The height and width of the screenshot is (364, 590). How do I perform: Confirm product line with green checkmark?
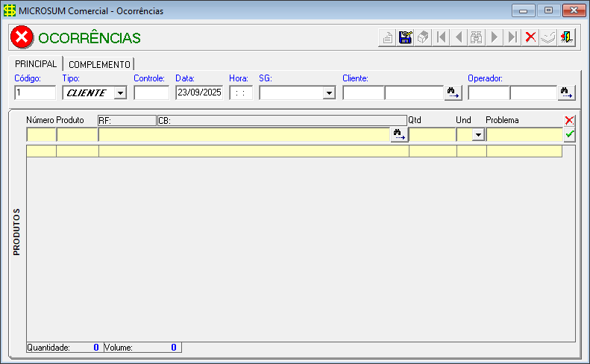coord(570,134)
